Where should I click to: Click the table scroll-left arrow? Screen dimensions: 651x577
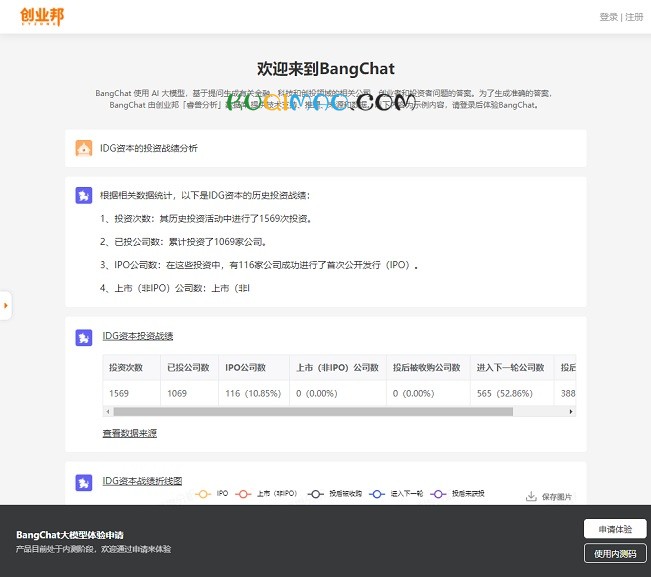click(x=108, y=412)
